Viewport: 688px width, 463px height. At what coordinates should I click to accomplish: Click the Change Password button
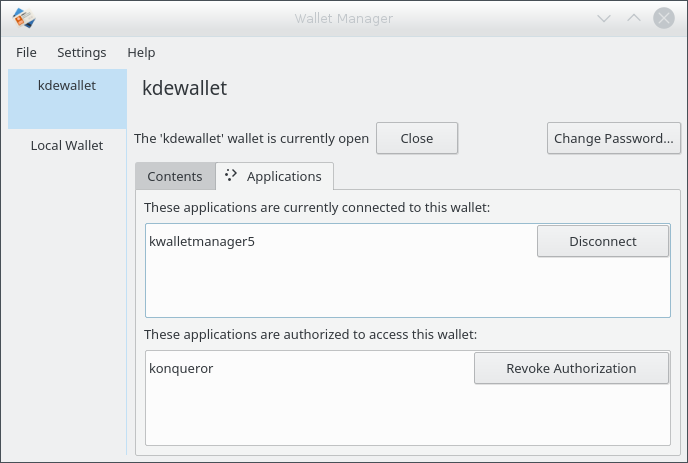point(613,139)
